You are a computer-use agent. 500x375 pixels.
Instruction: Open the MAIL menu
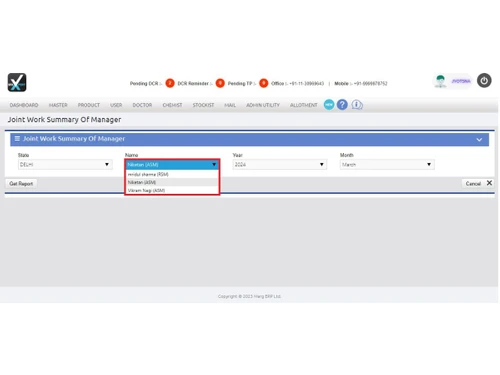click(x=230, y=105)
